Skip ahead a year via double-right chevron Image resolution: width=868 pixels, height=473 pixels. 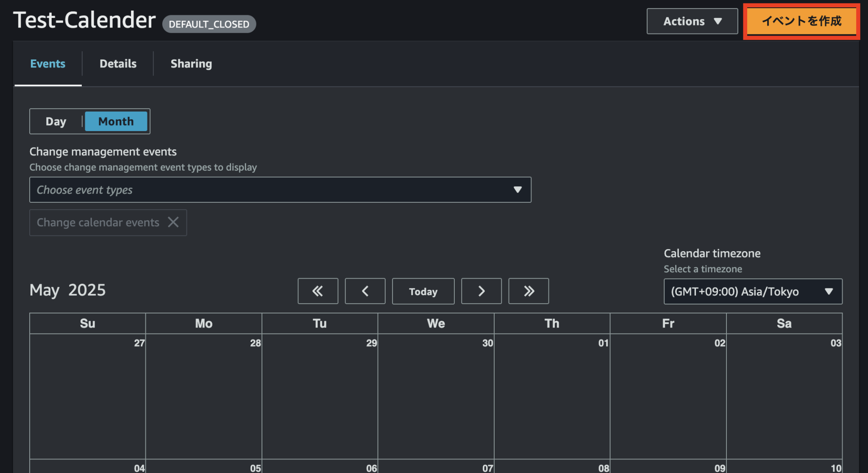pos(528,291)
